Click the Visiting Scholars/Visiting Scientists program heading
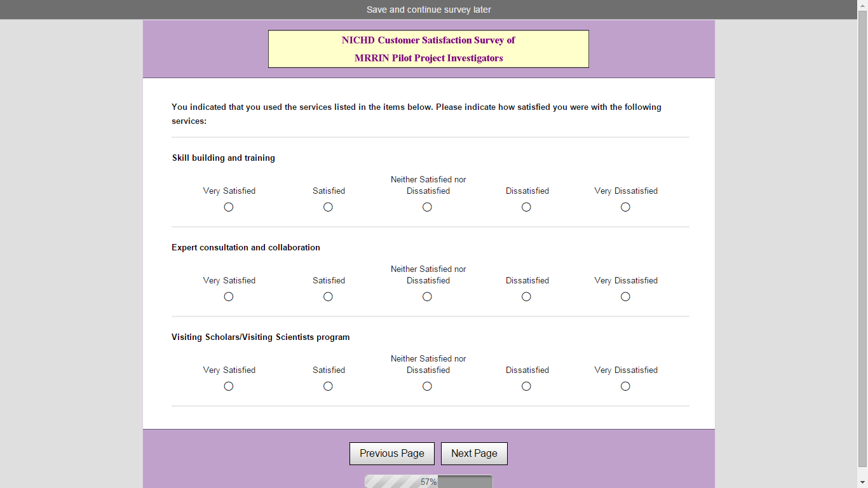 [x=261, y=337]
